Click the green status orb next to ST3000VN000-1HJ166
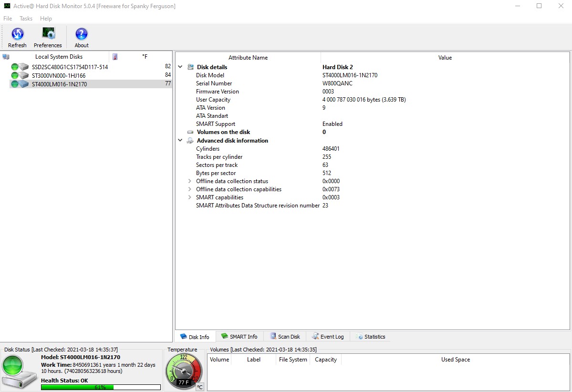This screenshot has width=572, height=392. (x=14, y=75)
